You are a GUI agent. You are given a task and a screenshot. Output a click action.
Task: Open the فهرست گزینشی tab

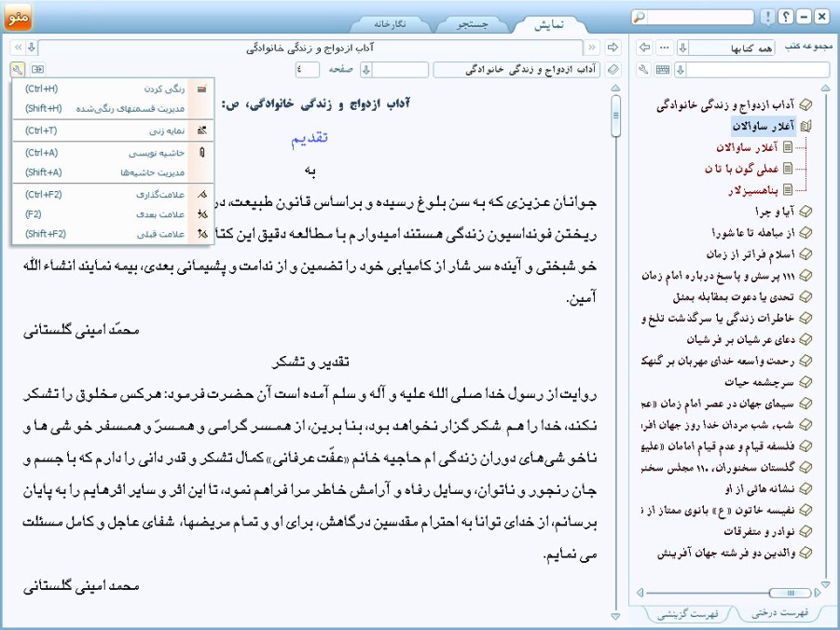pos(688,614)
